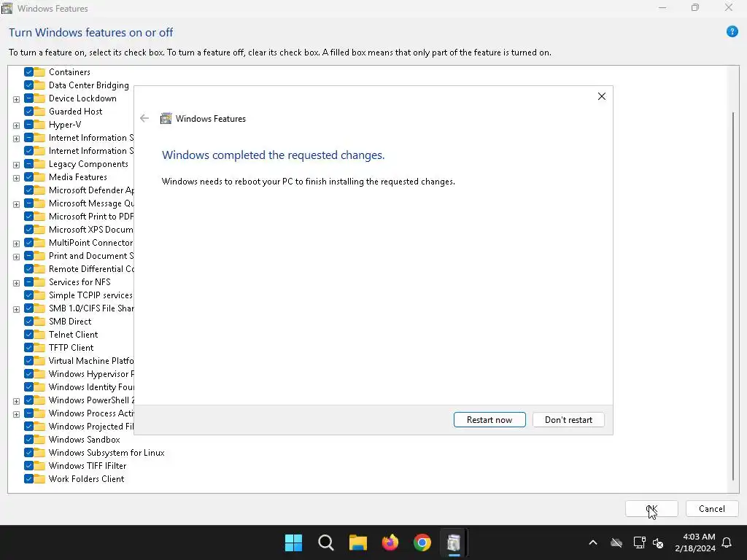The image size is (747, 560).
Task: Click the blue help question mark icon
Action: point(732,32)
